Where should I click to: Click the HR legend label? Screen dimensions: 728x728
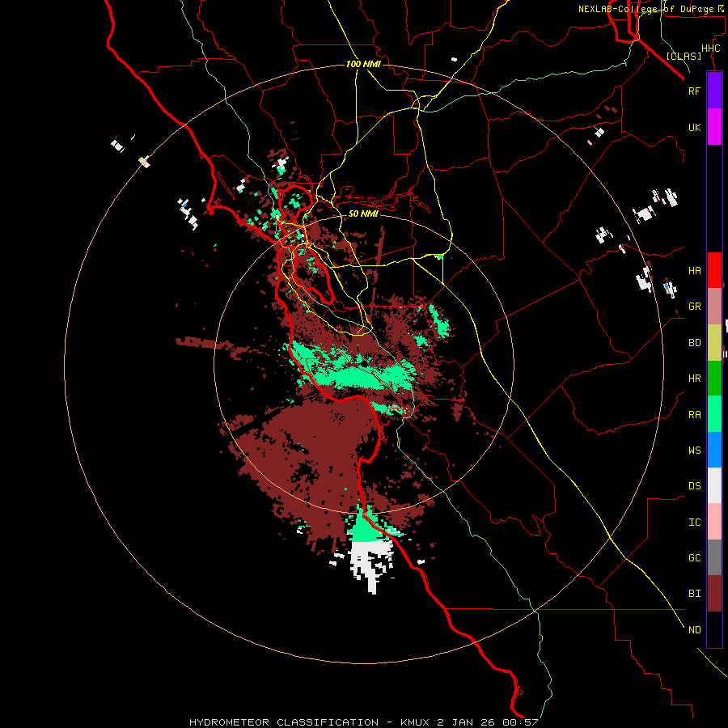click(x=694, y=379)
